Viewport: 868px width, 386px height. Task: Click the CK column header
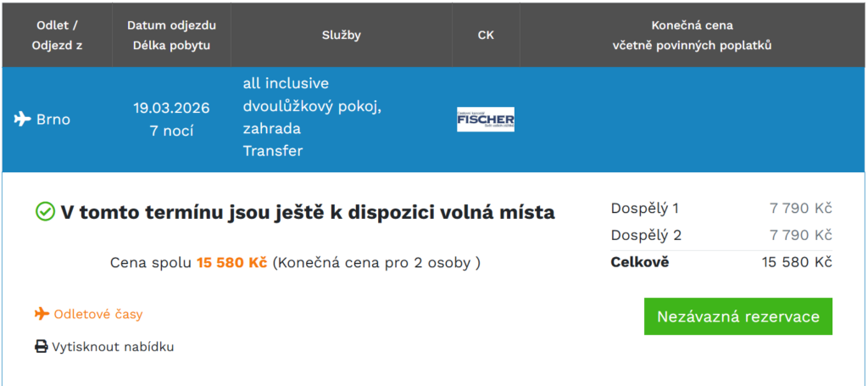[486, 35]
